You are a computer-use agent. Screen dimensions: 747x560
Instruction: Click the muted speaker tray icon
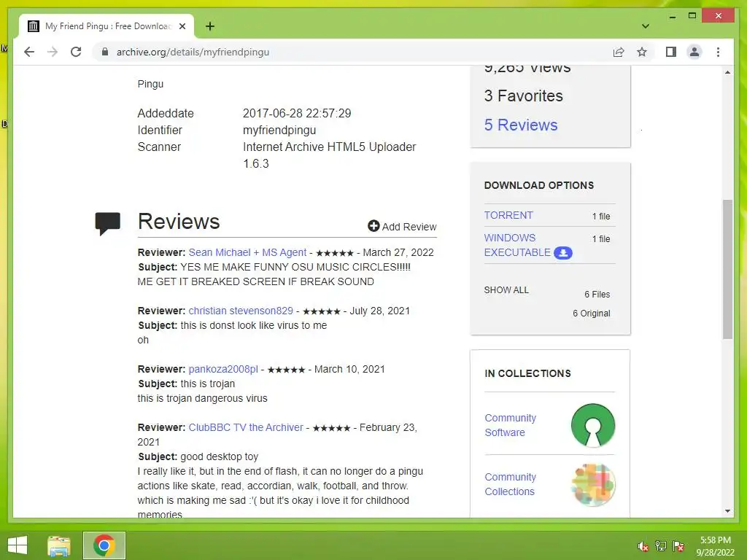tap(643, 546)
